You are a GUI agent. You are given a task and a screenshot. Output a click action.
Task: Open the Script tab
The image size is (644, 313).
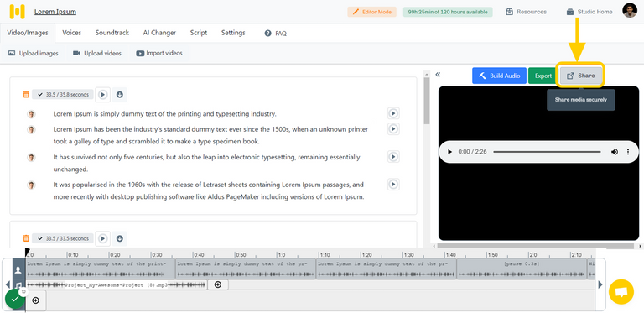click(199, 33)
